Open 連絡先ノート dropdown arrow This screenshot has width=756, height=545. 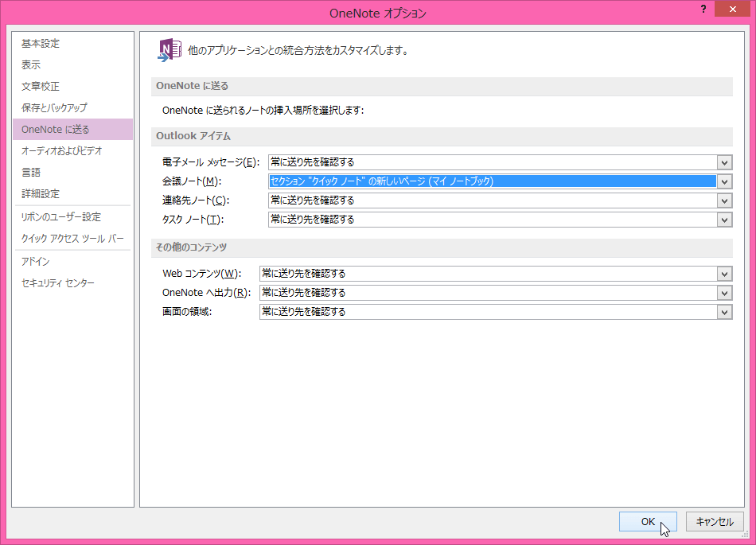point(724,200)
